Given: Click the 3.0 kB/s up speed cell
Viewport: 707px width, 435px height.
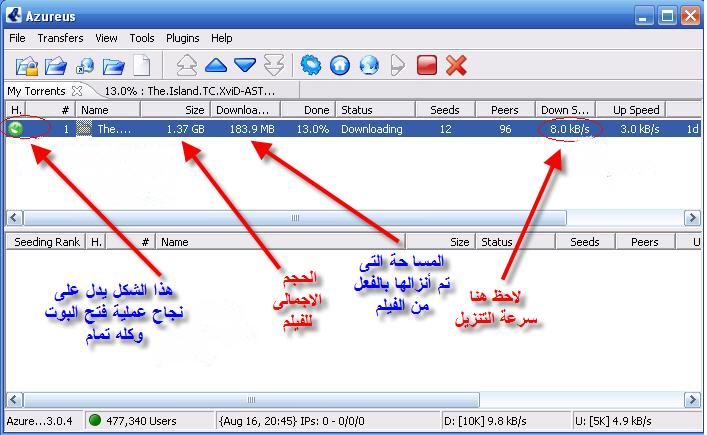Looking at the screenshot, I should click(x=639, y=129).
